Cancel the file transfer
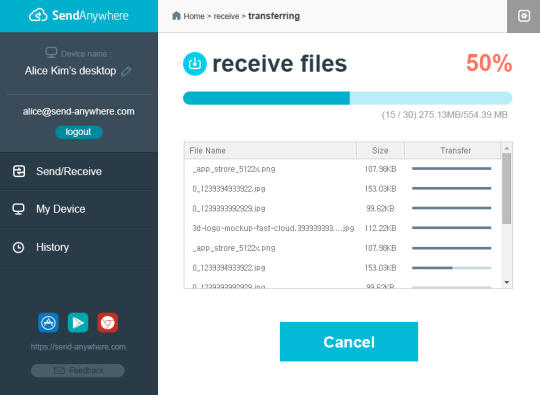The width and height of the screenshot is (540, 395). (349, 342)
